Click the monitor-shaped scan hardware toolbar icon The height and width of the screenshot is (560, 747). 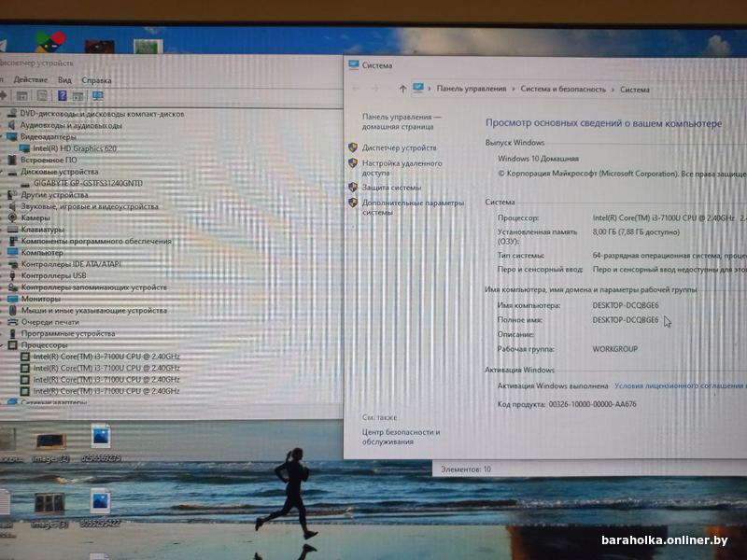point(98,96)
